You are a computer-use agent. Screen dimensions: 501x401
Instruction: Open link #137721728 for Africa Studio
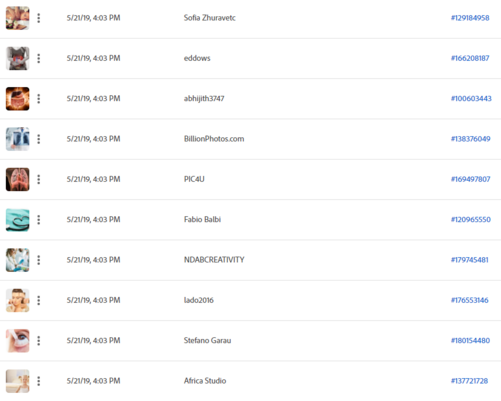(x=469, y=381)
